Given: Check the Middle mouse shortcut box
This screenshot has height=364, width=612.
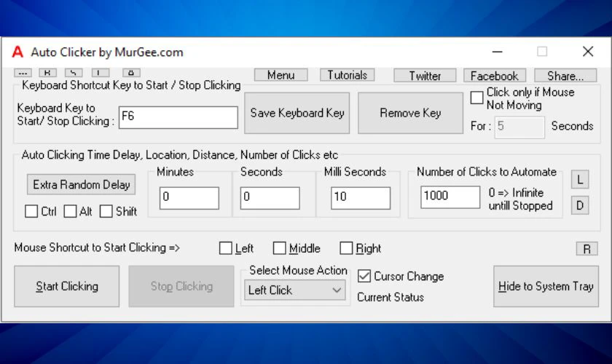Looking at the screenshot, I should (280, 248).
